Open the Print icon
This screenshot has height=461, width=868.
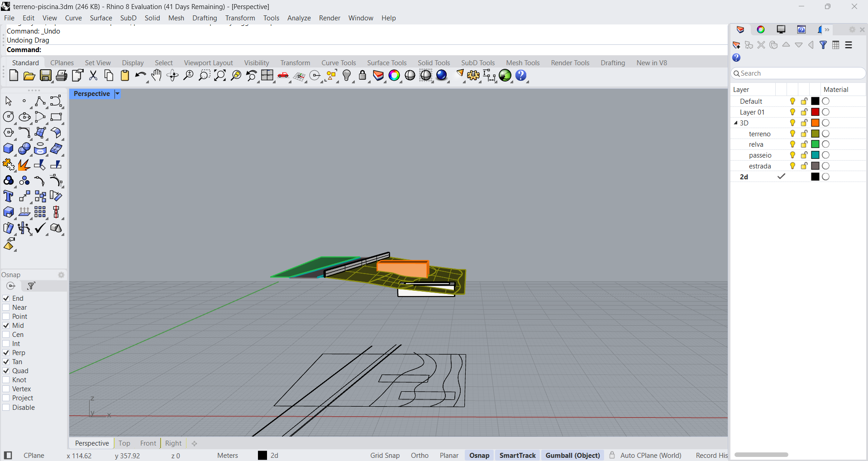pos(62,76)
